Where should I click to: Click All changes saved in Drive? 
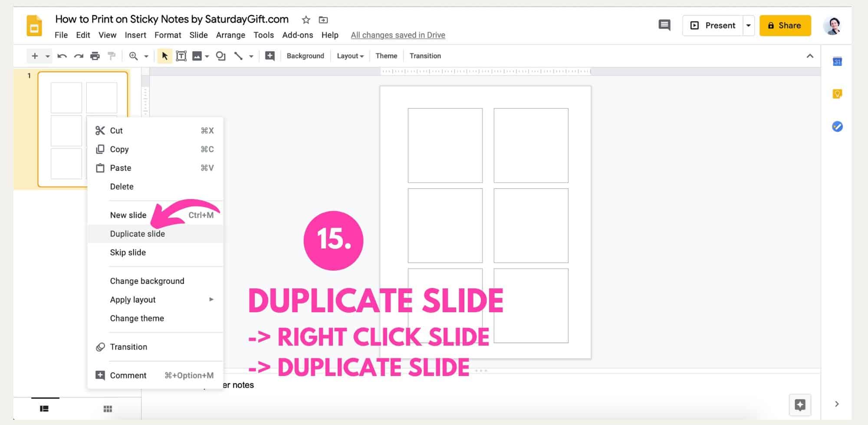point(398,35)
